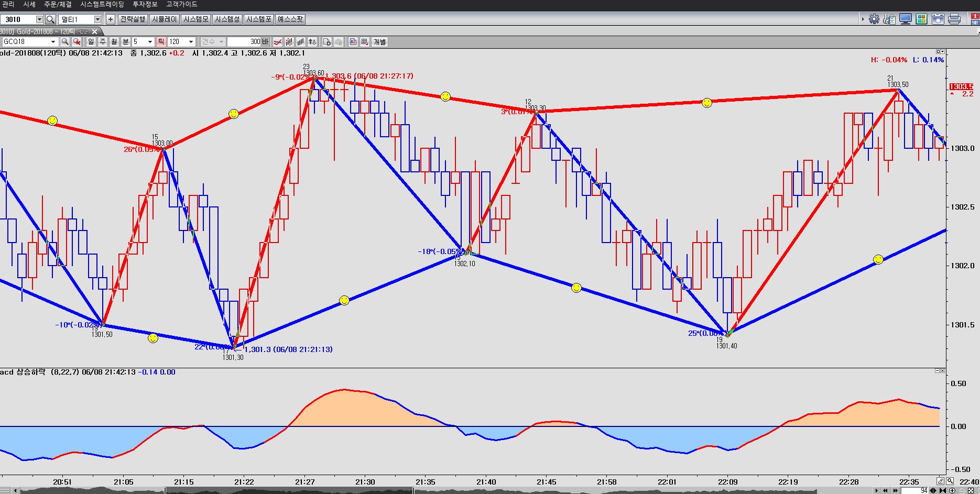Viewport: 980px width, 494px height.
Task: Click the 전략실행 button
Action: [x=133, y=19]
